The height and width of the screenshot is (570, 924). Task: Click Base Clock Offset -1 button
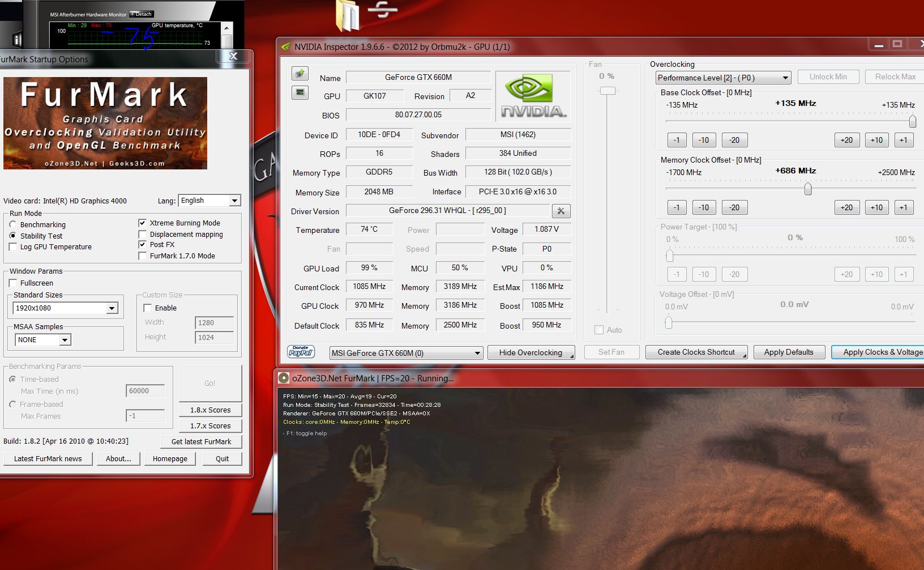[677, 140]
